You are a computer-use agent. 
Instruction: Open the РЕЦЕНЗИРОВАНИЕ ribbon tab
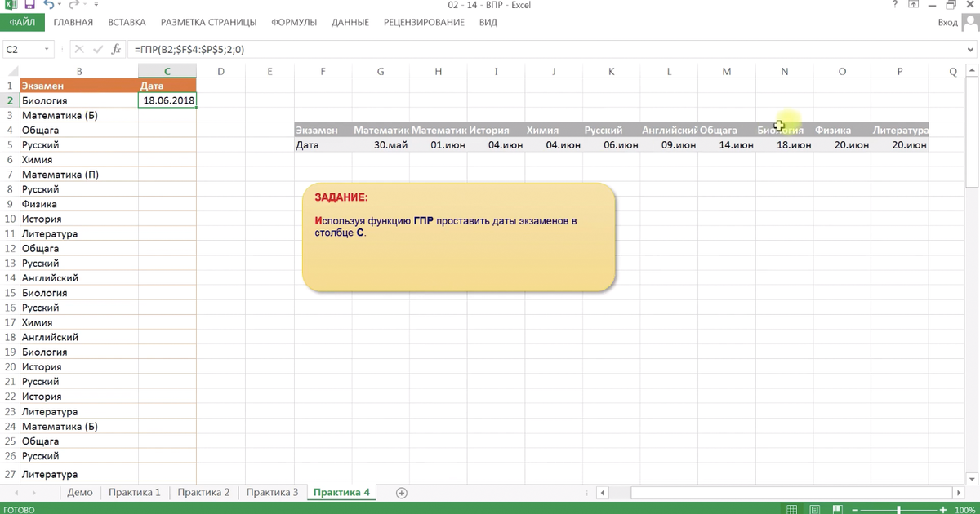click(x=424, y=23)
